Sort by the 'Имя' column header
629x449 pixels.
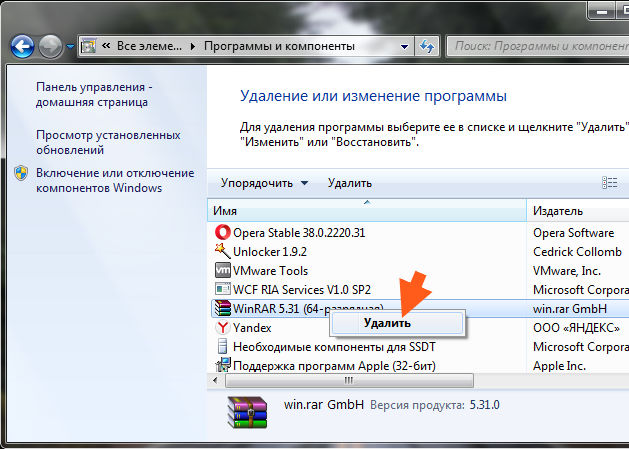[x=367, y=211]
